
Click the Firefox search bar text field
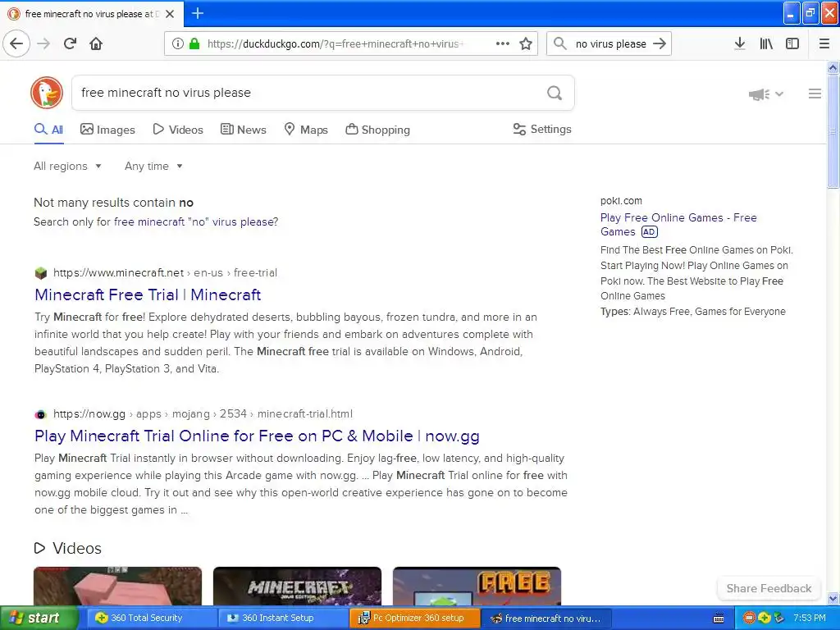pyautogui.click(x=610, y=43)
